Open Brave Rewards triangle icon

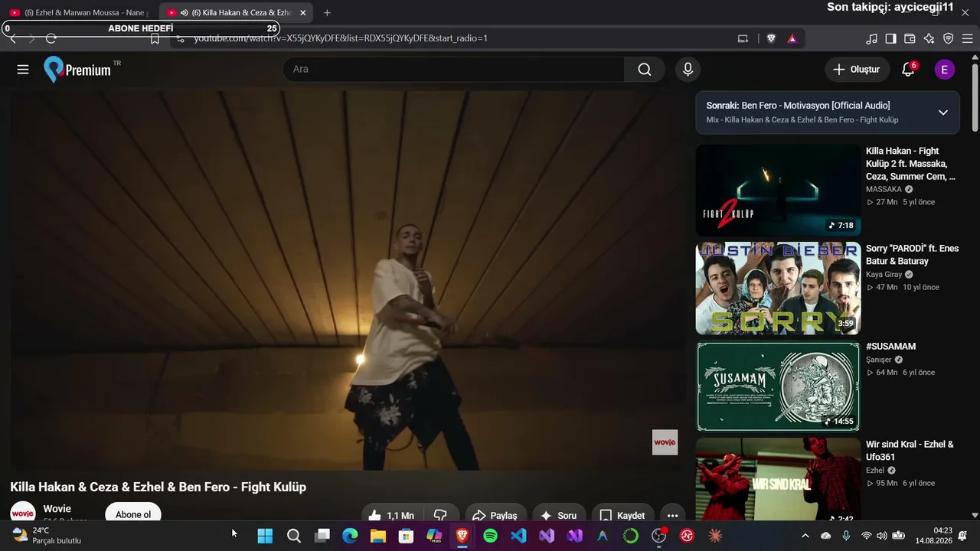coord(792,38)
